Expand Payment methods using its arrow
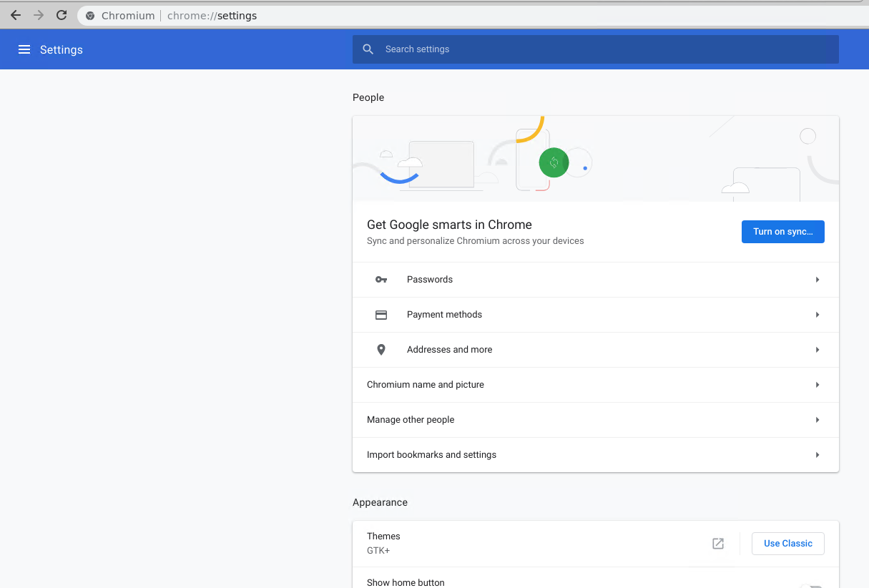This screenshot has height=588, width=869. [x=818, y=315]
